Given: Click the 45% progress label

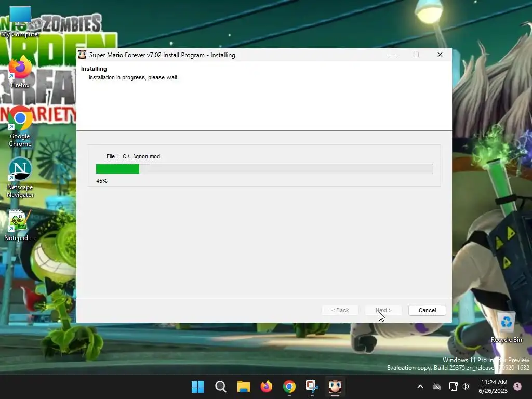Looking at the screenshot, I should [102, 181].
